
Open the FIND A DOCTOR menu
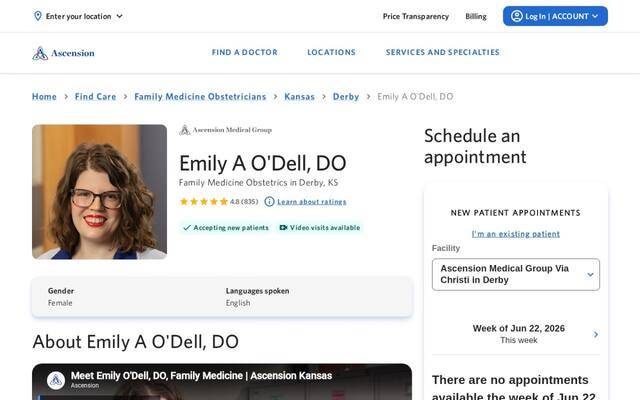pyautogui.click(x=244, y=52)
